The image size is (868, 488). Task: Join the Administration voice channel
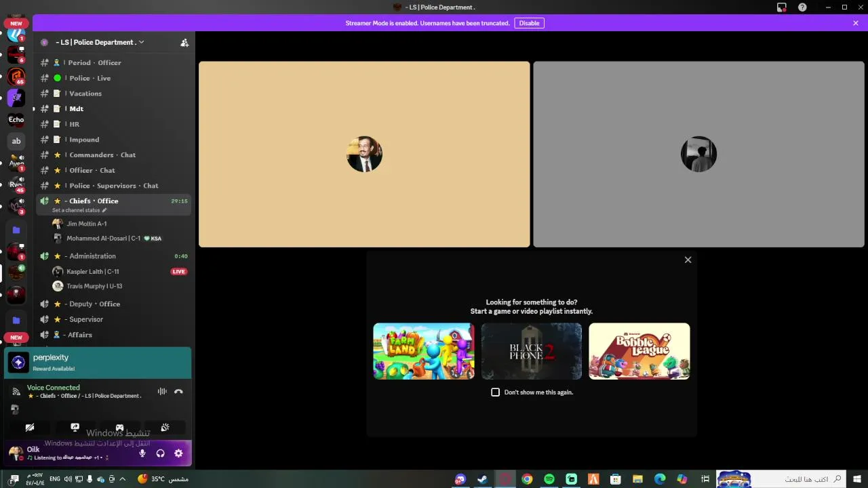(x=113, y=256)
